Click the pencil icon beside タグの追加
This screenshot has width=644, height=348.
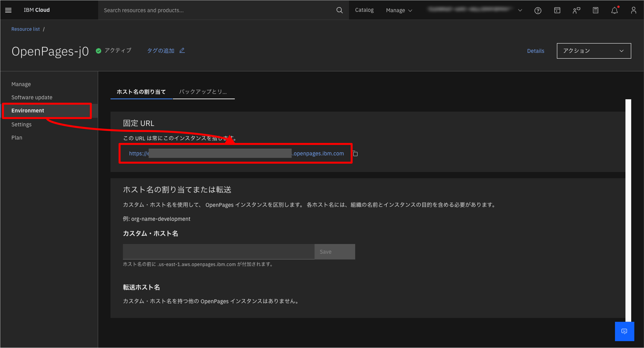pyautogui.click(x=182, y=51)
